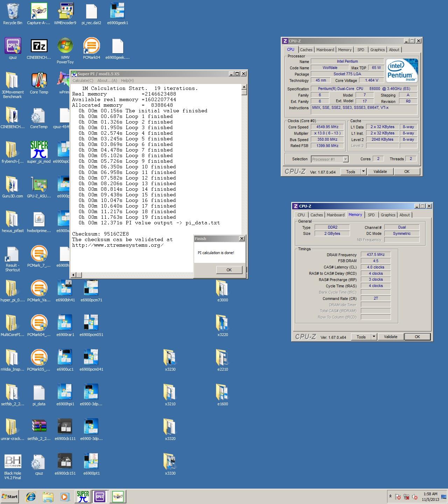Click Validate in lower CPU-Z window
This screenshot has height=504, width=448.
[x=391, y=337]
